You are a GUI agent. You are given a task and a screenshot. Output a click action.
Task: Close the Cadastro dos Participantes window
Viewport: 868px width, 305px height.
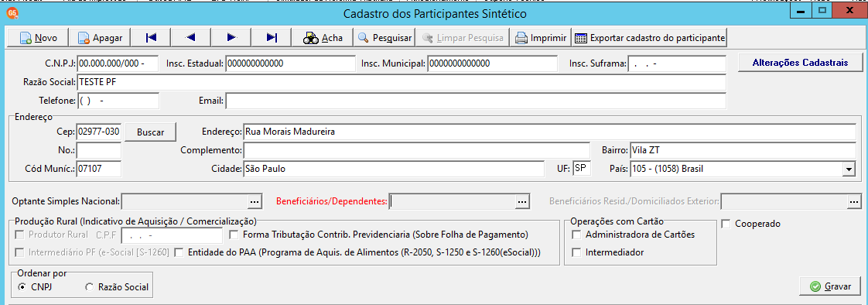click(x=849, y=10)
